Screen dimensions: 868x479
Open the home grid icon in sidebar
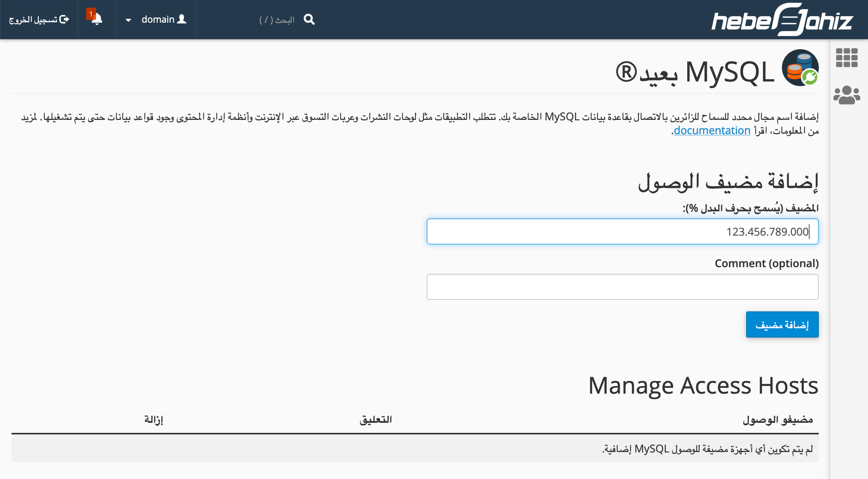846,58
